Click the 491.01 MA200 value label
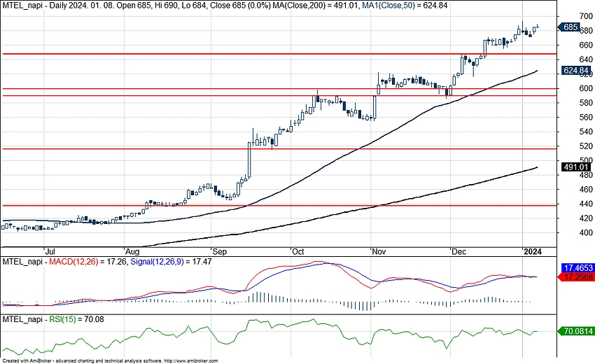Image resolution: width=595 pixels, height=364 pixels. tap(575, 167)
